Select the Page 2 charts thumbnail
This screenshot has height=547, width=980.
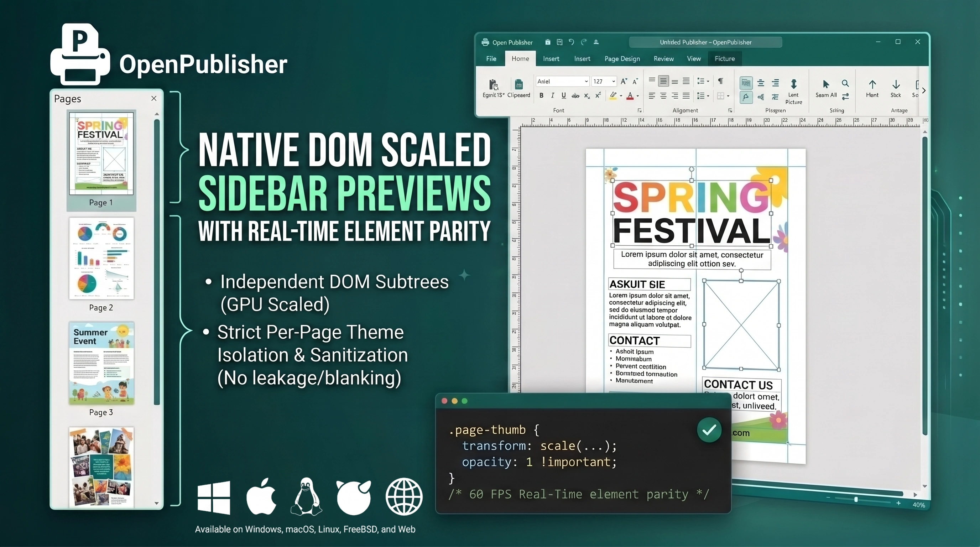coord(101,258)
